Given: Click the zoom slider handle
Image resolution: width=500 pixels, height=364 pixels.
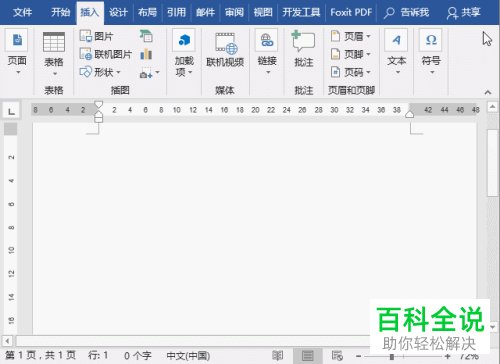Looking at the screenshot, I should tap(392, 356).
